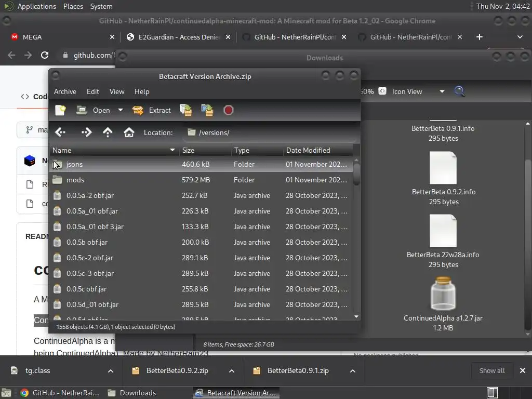Sort by the Date Modified column header
The height and width of the screenshot is (399, 532).
pos(318,150)
